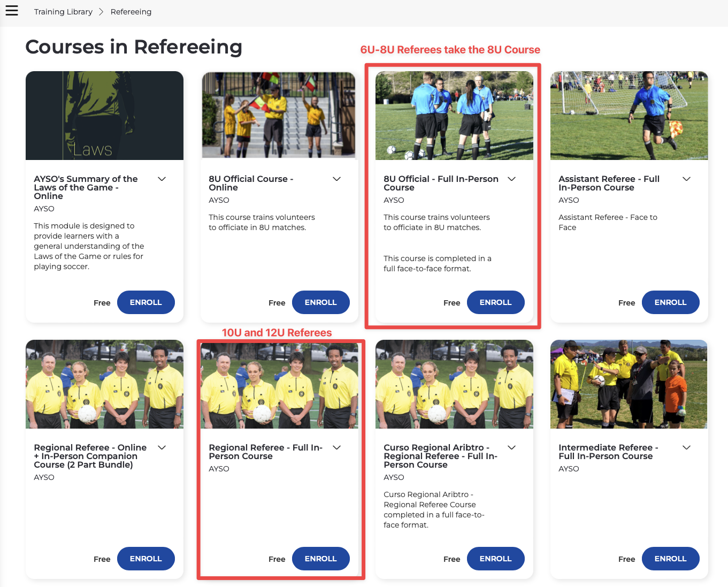Screen dimensions: 728x587
Task: Enroll in Assistant Referee Full In-Person Course
Action: tap(671, 302)
